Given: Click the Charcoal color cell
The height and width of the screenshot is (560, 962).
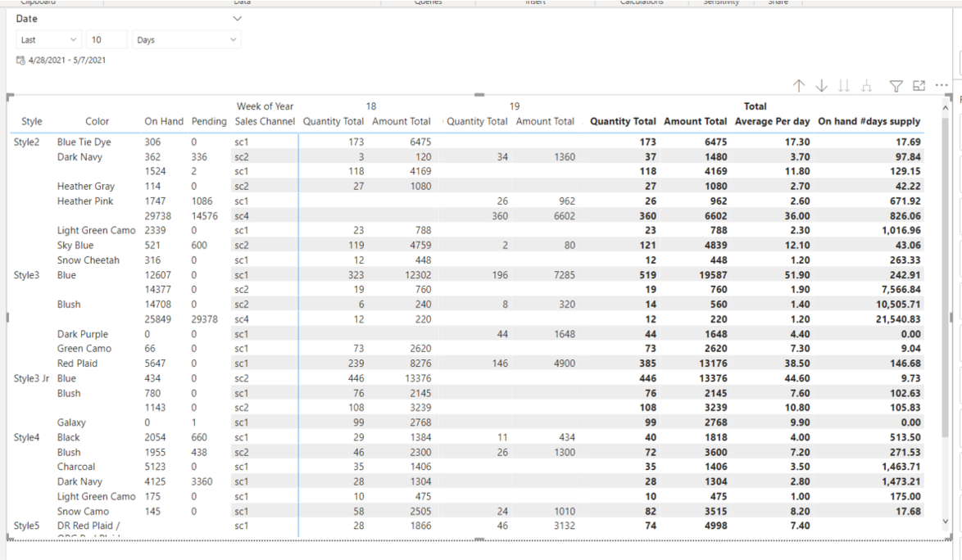Looking at the screenshot, I should click(76, 467).
